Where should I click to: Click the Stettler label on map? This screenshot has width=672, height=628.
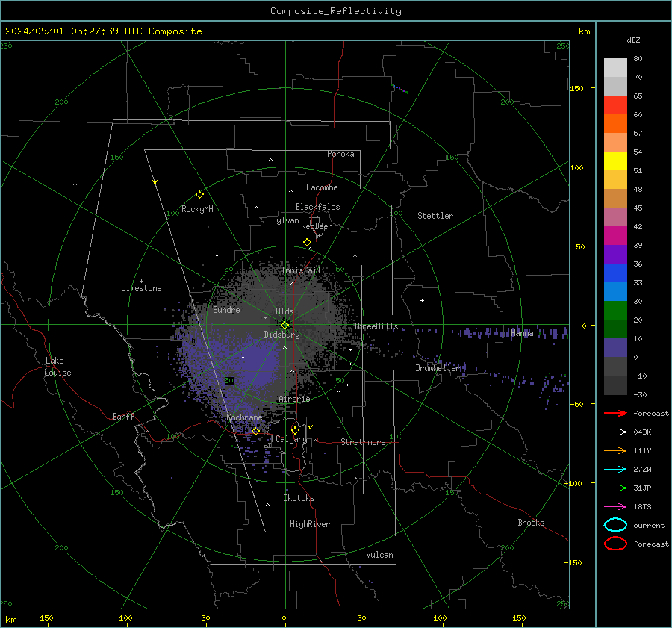435,216
